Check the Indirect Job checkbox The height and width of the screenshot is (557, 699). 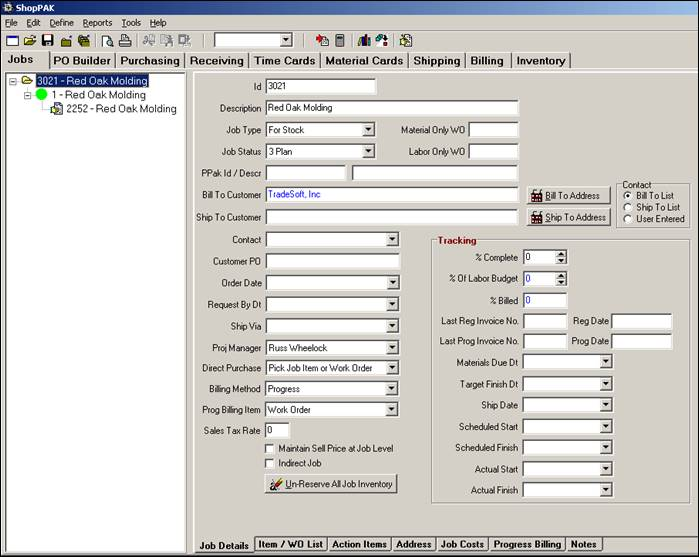coord(270,463)
